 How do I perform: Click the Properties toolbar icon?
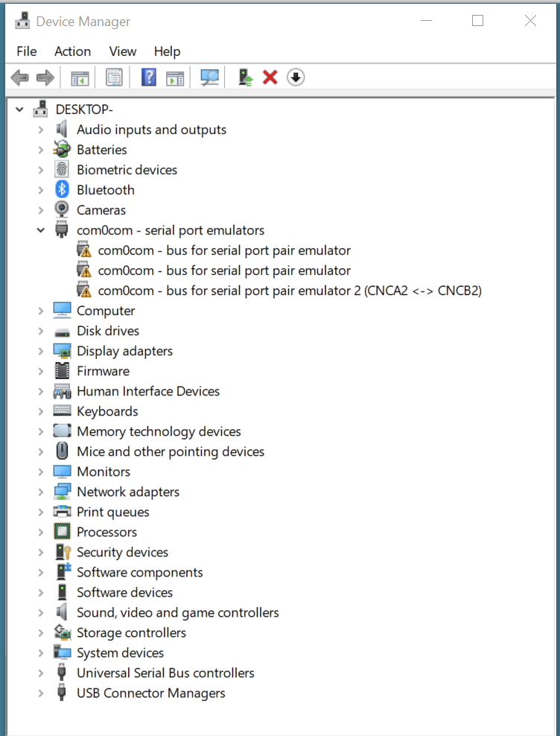[x=114, y=77]
